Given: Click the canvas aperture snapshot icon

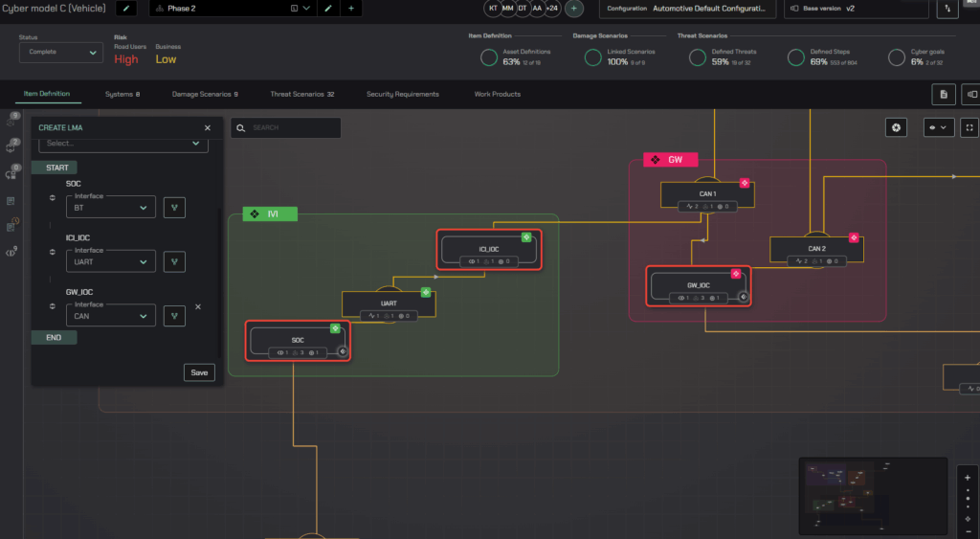Looking at the screenshot, I should [896, 127].
